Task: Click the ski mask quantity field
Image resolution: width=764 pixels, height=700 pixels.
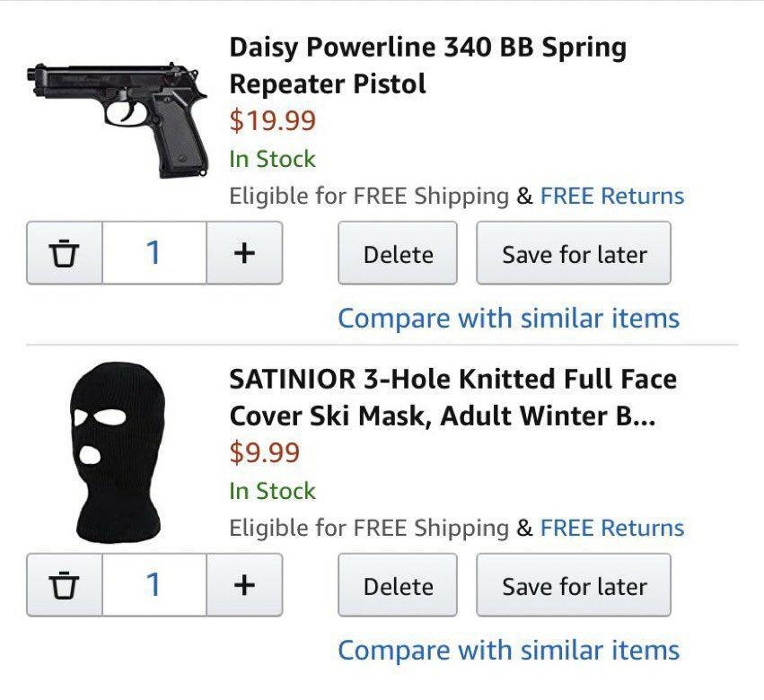Action: click(154, 586)
